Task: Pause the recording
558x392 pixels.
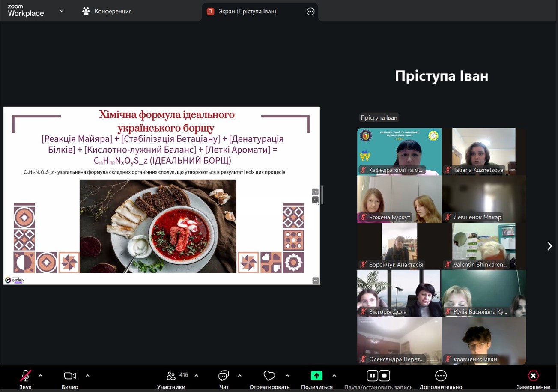Action: [x=373, y=376]
